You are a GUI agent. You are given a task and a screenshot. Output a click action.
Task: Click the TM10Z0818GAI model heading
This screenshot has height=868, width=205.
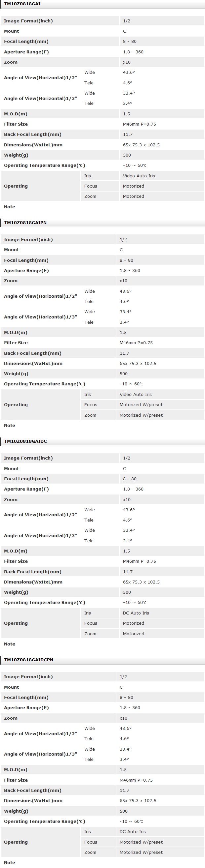pyautogui.click(x=22, y=4)
